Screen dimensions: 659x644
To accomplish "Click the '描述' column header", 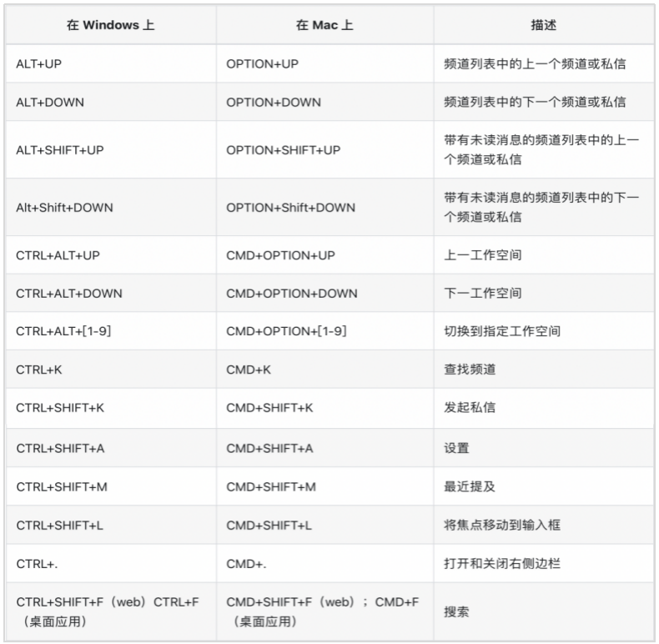I will tap(544, 25).
